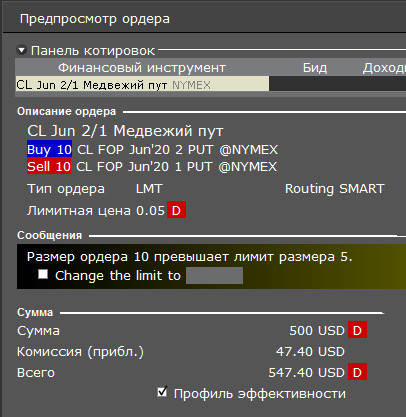
Task: Click the Доход column header
Action: [x=384, y=68]
